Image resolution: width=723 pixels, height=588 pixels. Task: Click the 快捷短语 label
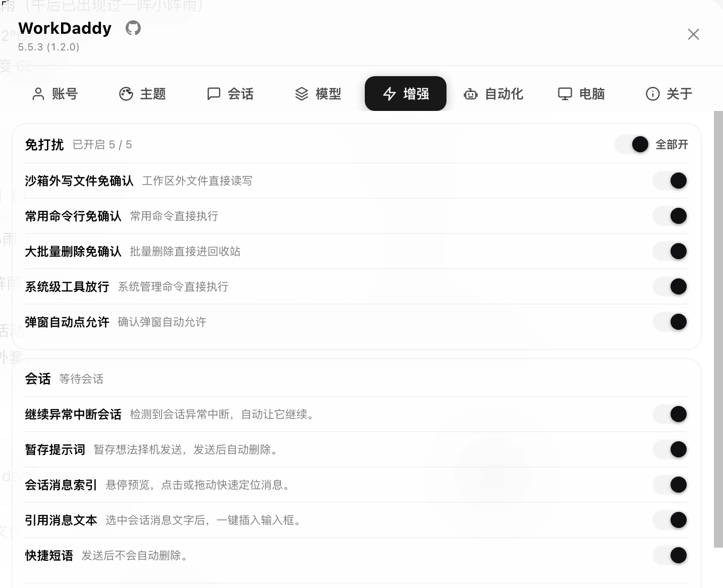(49, 555)
